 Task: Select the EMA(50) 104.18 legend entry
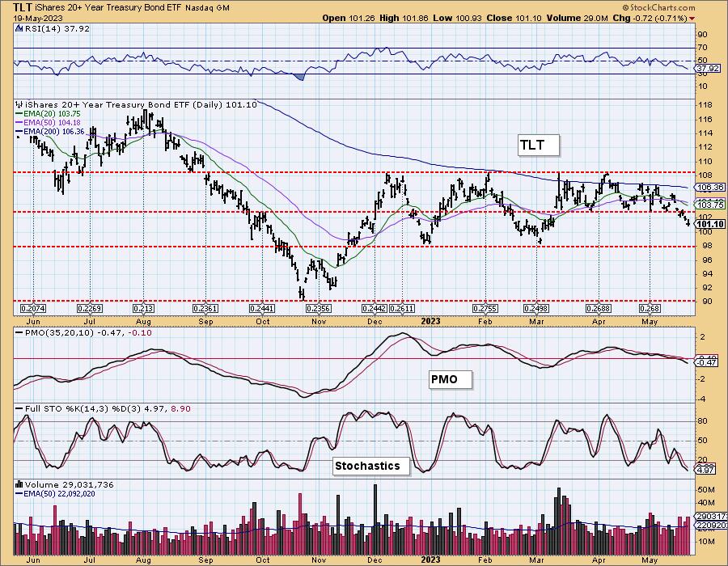pyautogui.click(x=48, y=122)
